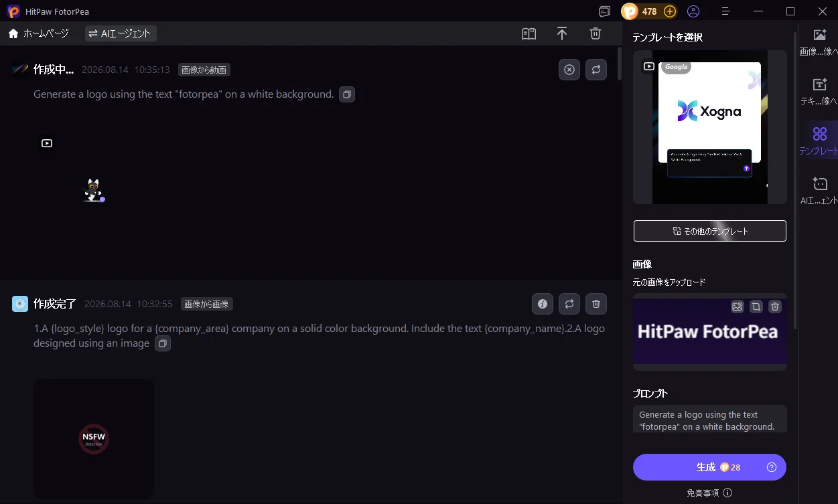838x504 pixels.
Task: Add credits with the plus icon
Action: pyautogui.click(x=670, y=11)
